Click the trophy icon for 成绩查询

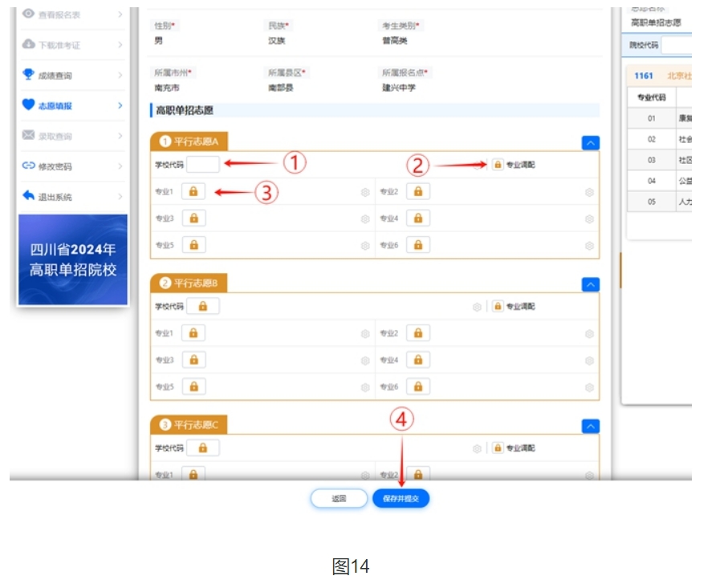(29, 75)
